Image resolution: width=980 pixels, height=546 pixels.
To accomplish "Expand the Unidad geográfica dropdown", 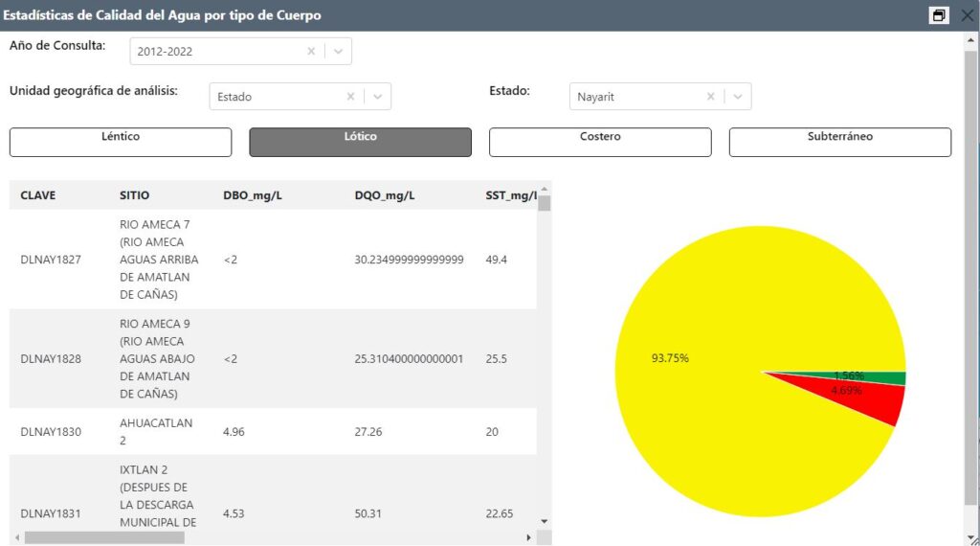I will click(377, 97).
